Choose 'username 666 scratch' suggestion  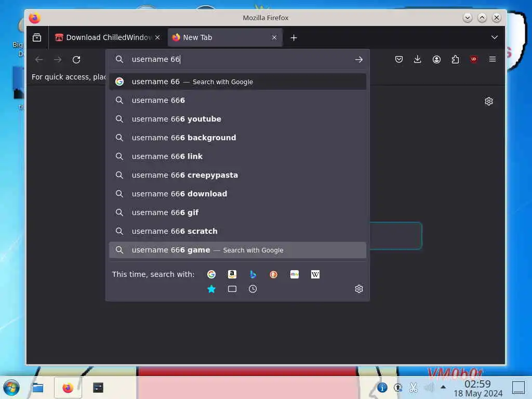tap(237, 231)
